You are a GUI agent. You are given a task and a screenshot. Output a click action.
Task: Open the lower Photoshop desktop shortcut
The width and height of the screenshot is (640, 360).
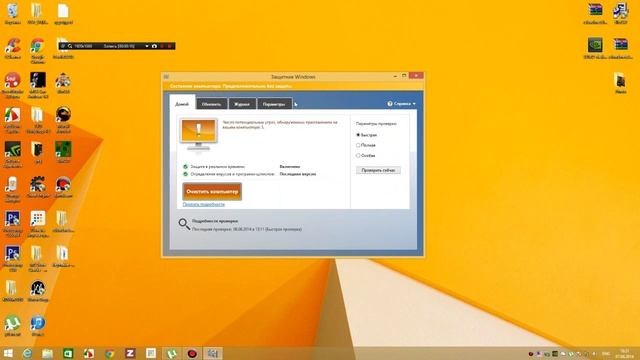[x=13, y=258]
